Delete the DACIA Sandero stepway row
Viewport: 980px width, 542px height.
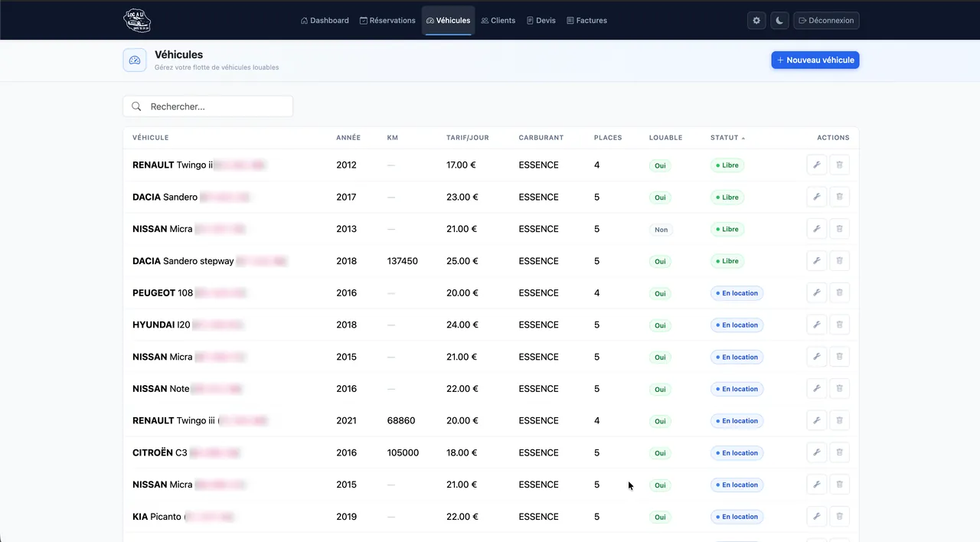(x=839, y=261)
